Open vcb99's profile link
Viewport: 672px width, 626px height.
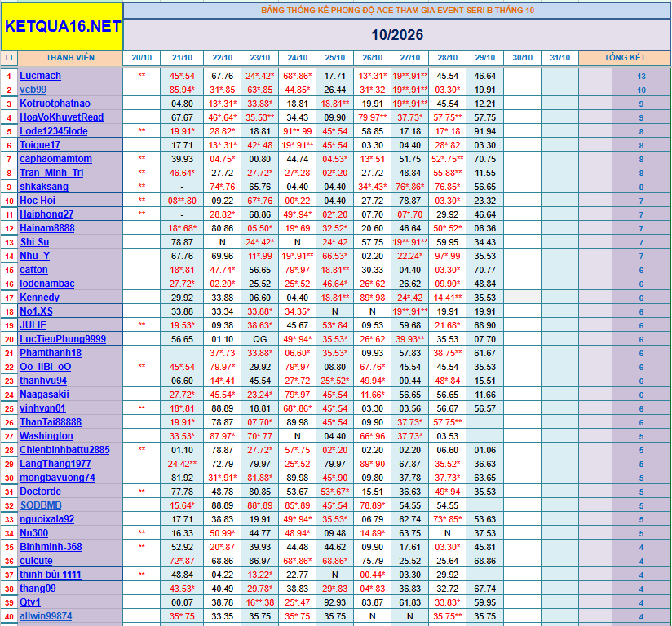33,90
